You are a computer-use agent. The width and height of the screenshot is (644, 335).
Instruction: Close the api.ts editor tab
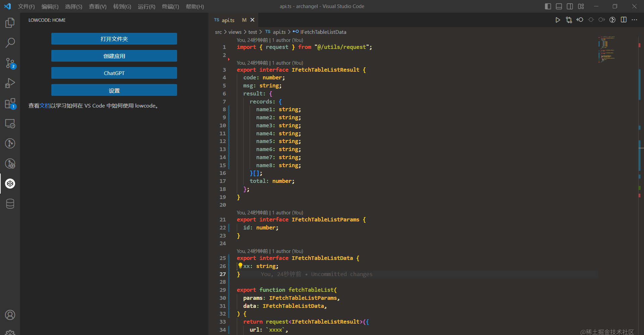(x=253, y=20)
